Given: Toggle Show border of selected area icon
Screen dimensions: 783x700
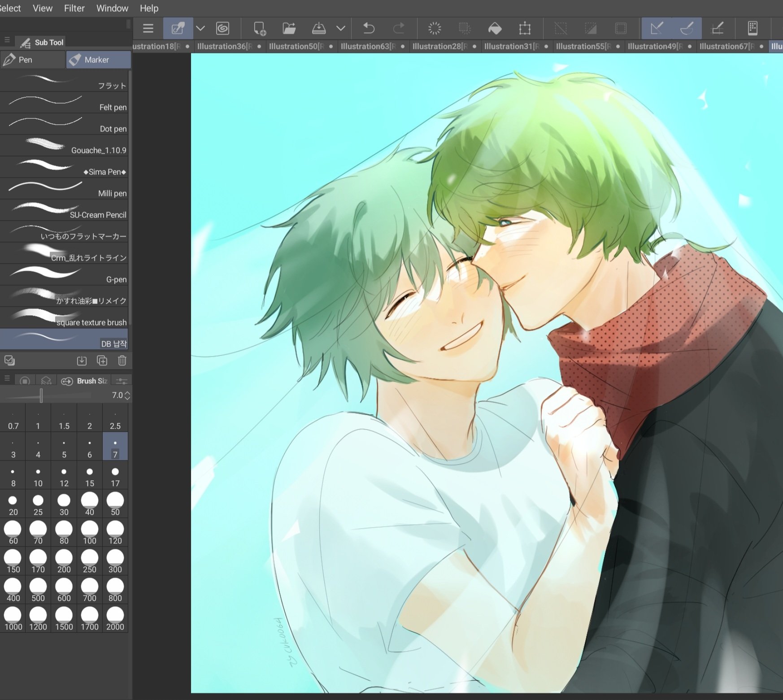Looking at the screenshot, I should coord(621,29).
